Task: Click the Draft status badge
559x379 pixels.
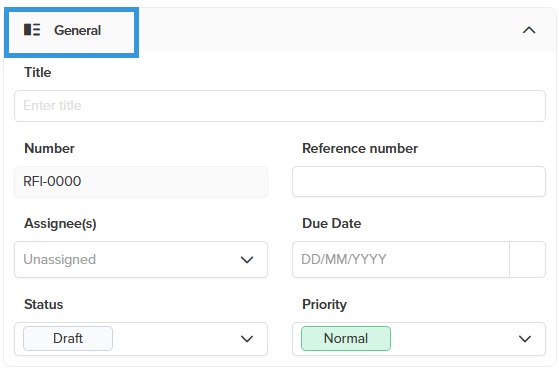Action: tap(68, 338)
